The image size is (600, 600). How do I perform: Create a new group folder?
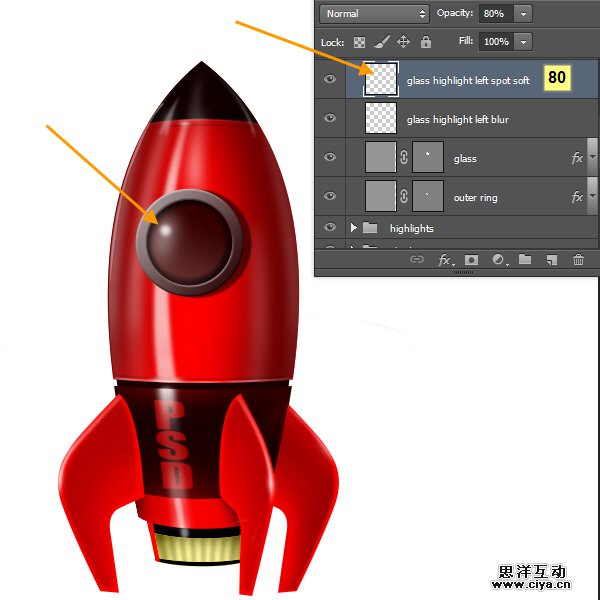coord(525,259)
